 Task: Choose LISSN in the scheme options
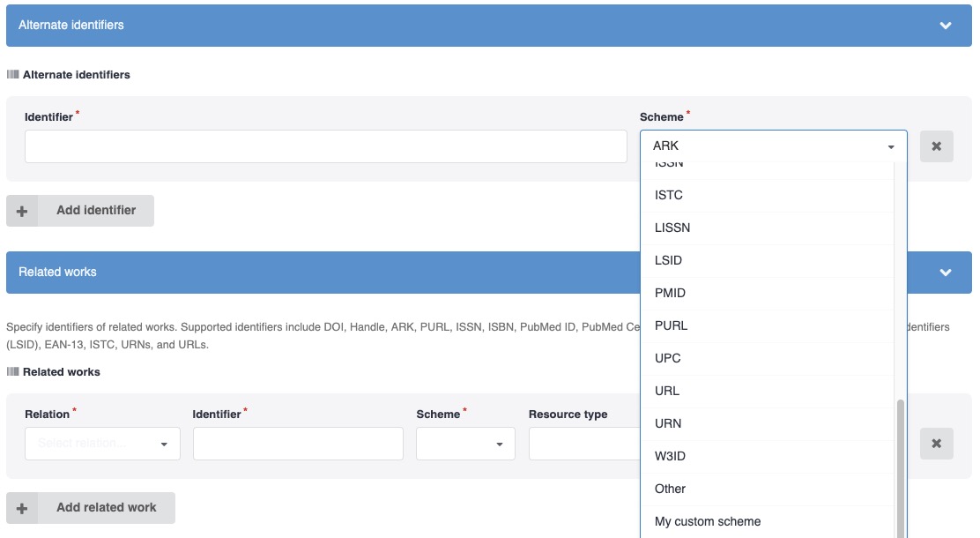(672, 228)
